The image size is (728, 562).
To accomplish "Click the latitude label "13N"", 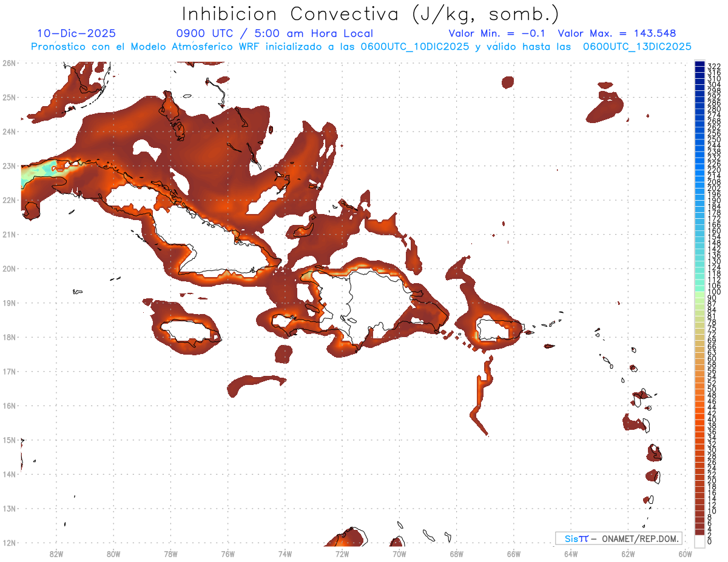I will coord(9,508).
